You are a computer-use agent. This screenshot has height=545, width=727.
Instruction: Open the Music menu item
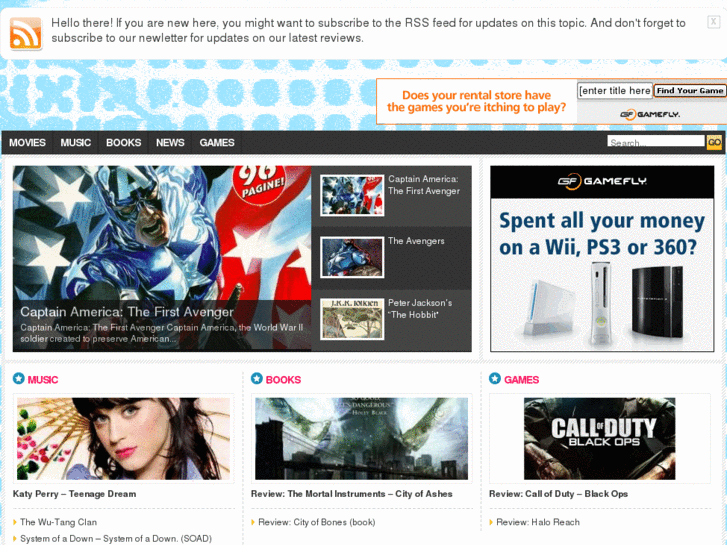(x=76, y=142)
